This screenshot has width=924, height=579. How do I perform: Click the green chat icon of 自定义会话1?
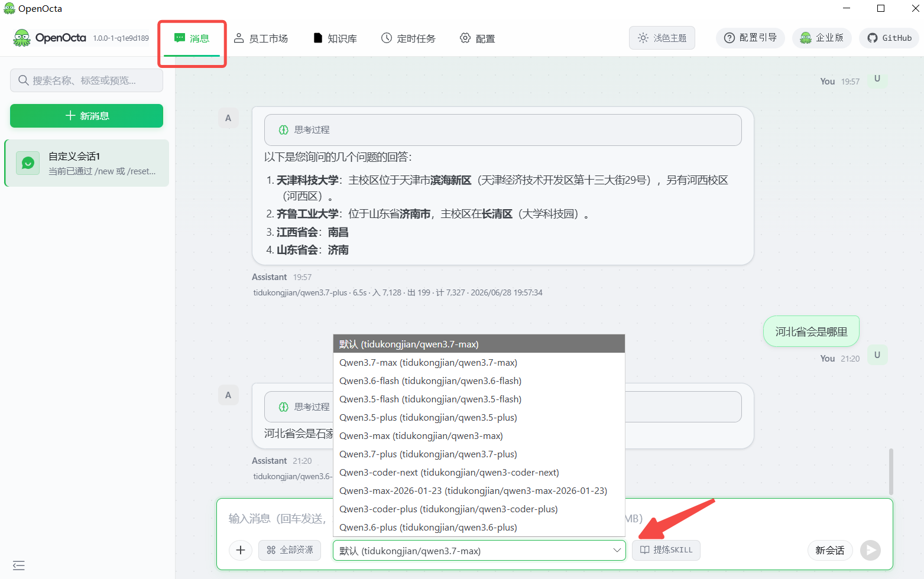coord(28,163)
